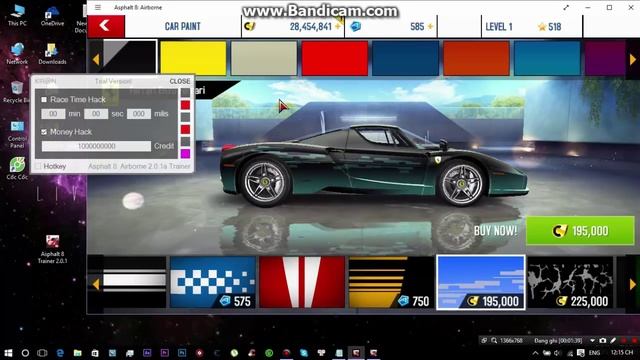The width and height of the screenshot is (640, 360).
Task: Open Control Panel desktop shortcut
Action: click(17, 134)
